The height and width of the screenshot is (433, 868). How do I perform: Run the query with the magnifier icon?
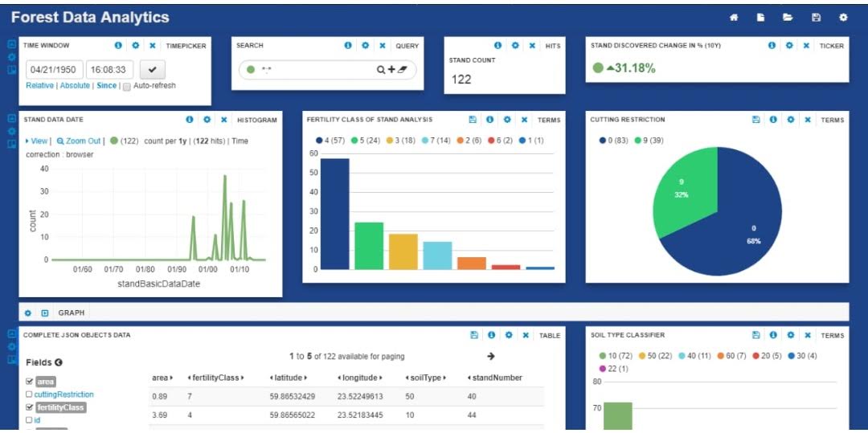pyautogui.click(x=381, y=70)
